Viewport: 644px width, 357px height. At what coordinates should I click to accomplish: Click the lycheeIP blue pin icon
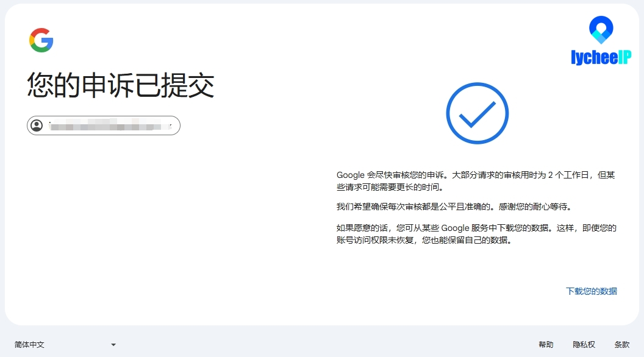601,30
